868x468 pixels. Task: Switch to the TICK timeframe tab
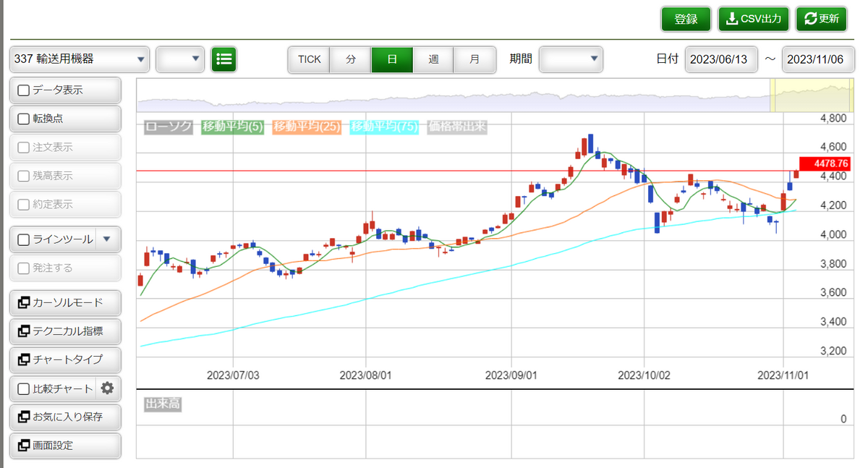point(309,59)
